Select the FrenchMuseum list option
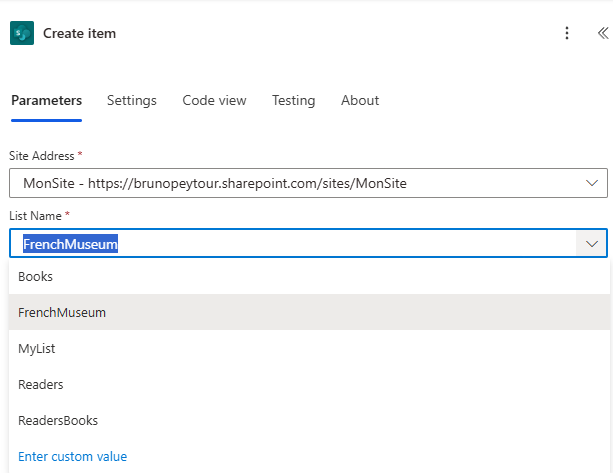 (62, 312)
